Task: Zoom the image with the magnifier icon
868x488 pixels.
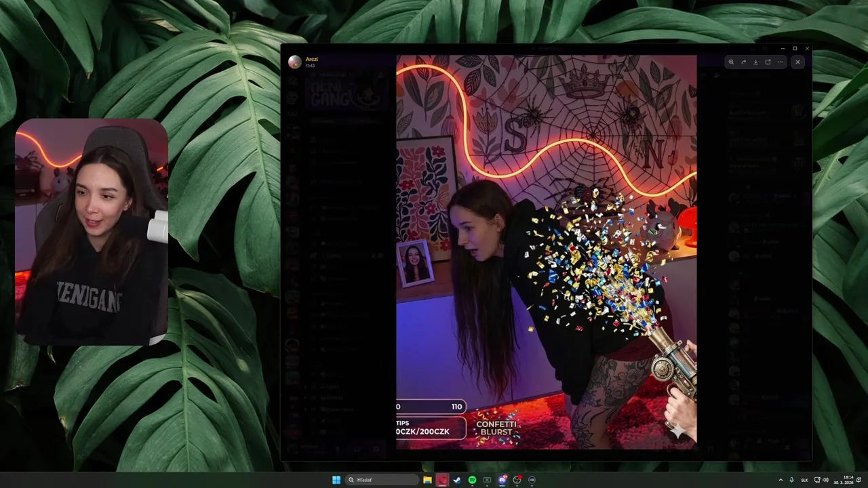Action: (x=731, y=62)
